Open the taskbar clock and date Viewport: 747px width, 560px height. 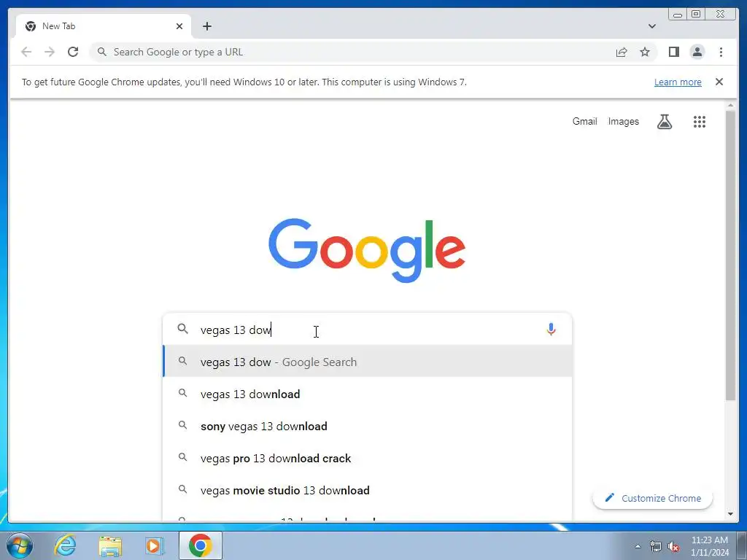point(709,545)
